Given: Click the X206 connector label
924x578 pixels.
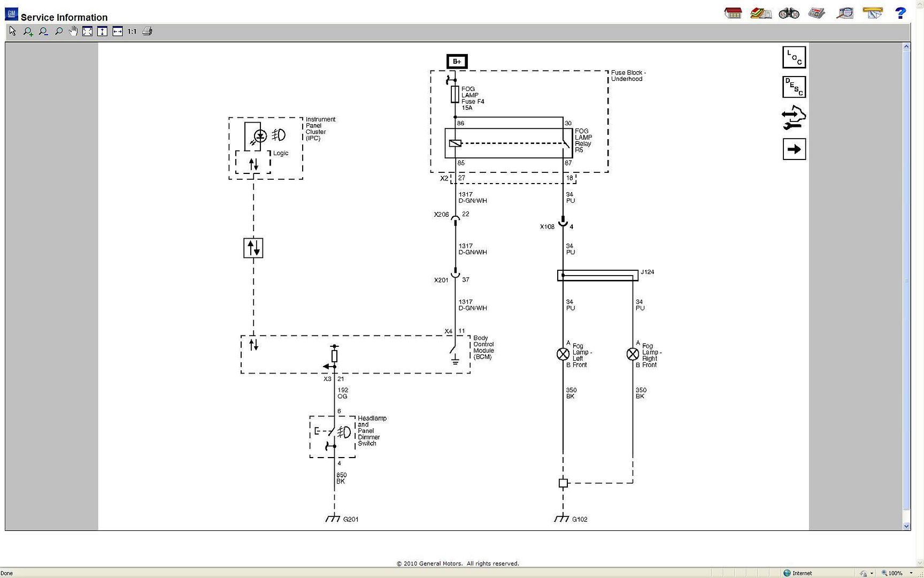Looking at the screenshot, I should coord(441,215).
